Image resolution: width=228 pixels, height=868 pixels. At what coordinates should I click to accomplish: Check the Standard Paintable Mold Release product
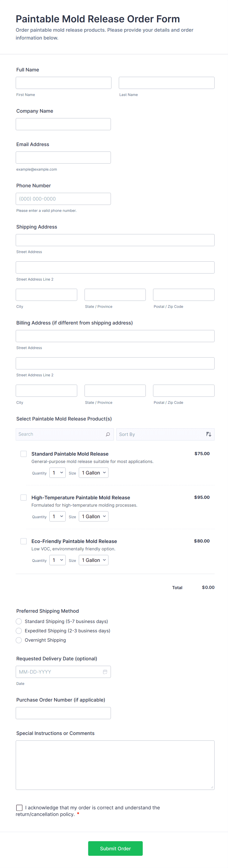(x=24, y=454)
